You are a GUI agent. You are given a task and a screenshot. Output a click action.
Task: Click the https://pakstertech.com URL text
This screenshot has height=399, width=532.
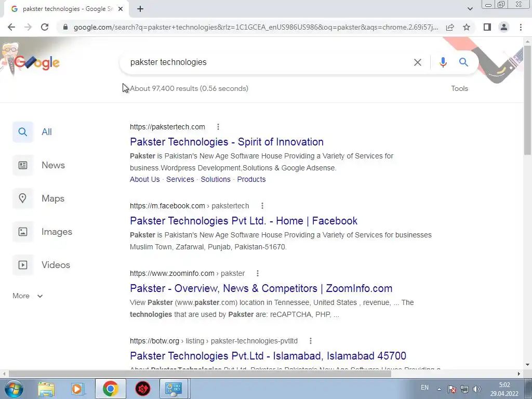167,127
